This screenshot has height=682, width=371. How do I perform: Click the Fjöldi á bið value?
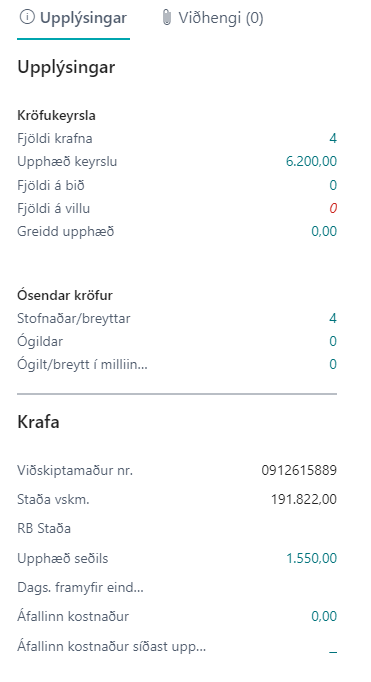point(333,185)
